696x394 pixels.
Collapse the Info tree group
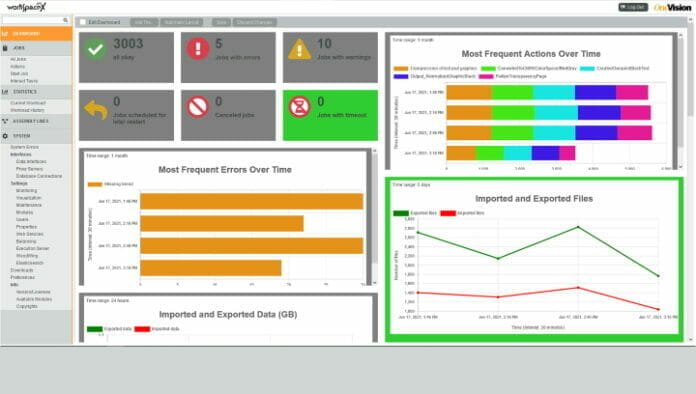14,284
